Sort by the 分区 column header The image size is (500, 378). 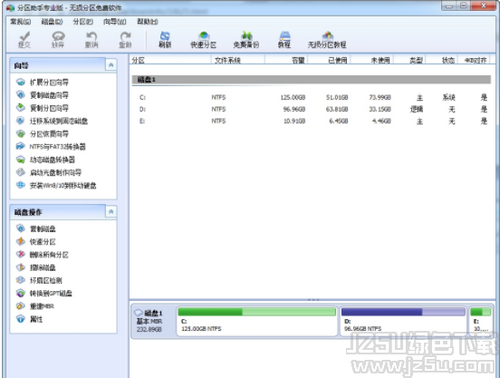170,60
